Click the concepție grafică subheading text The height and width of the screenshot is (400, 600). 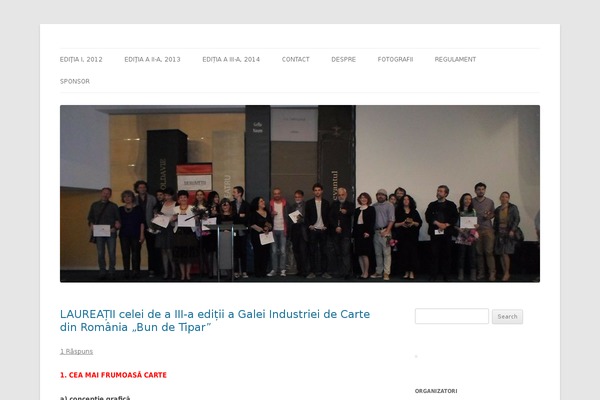[95, 398]
